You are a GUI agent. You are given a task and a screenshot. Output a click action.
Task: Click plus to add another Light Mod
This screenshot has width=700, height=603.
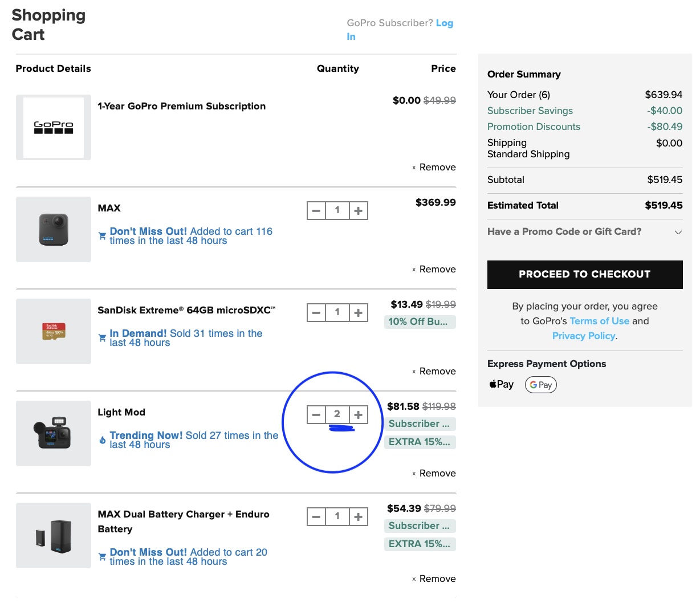point(358,415)
